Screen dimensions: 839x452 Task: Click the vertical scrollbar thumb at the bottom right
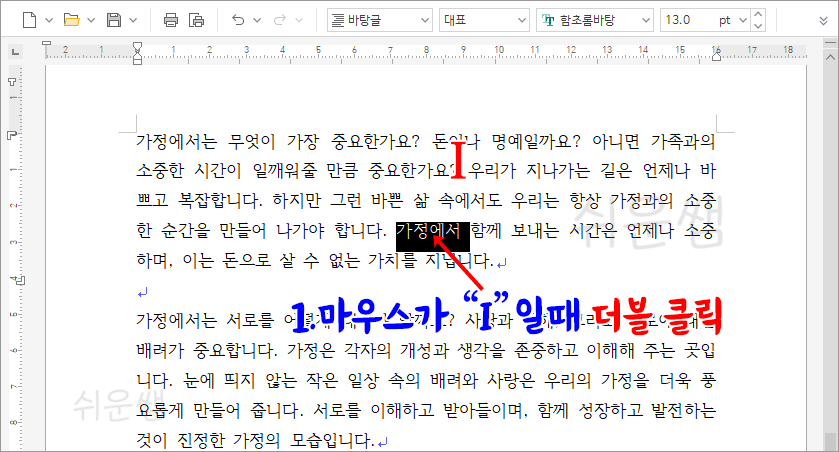830,442
